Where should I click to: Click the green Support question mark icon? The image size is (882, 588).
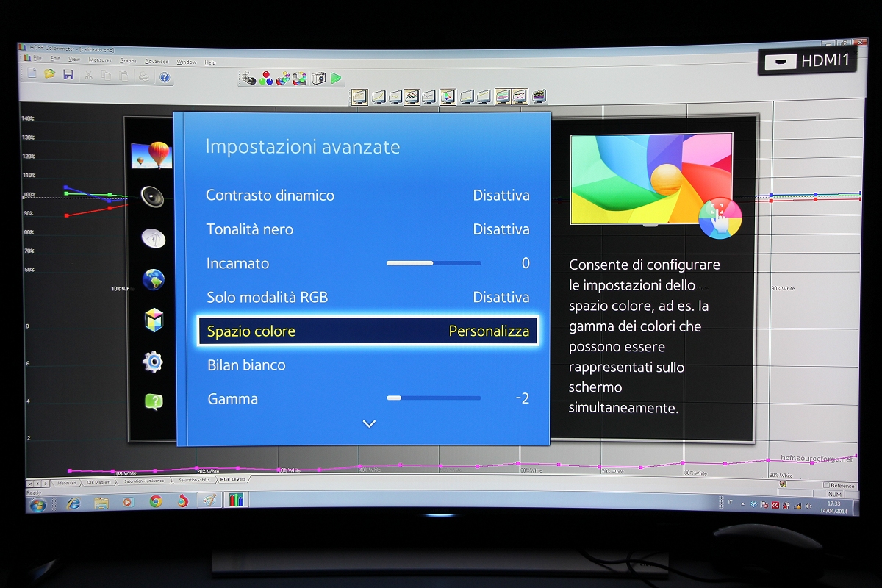click(x=153, y=402)
